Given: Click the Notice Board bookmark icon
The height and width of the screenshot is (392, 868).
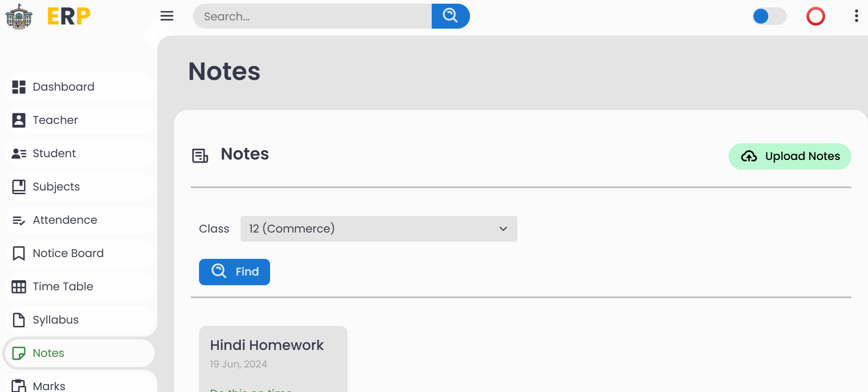Looking at the screenshot, I should [x=19, y=253].
